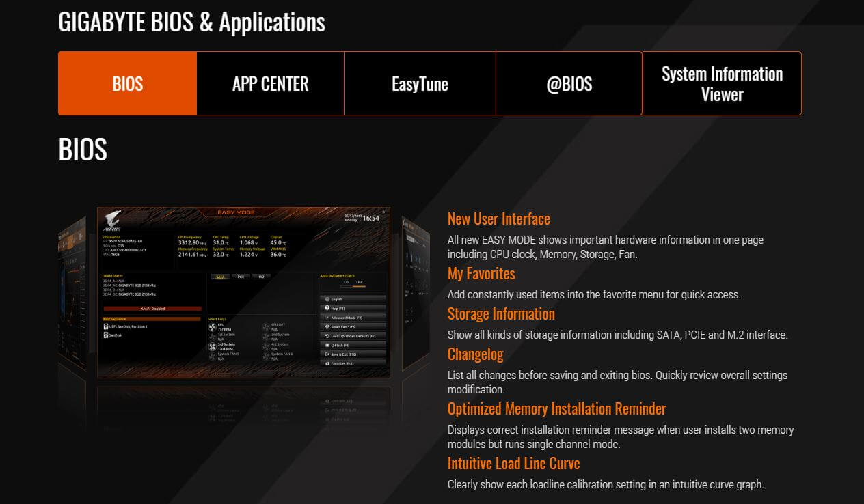Image resolution: width=864 pixels, height=504 pixels.
Task: Select OFF for AMD RAIDXpert2 Tech
Action: 360,281
